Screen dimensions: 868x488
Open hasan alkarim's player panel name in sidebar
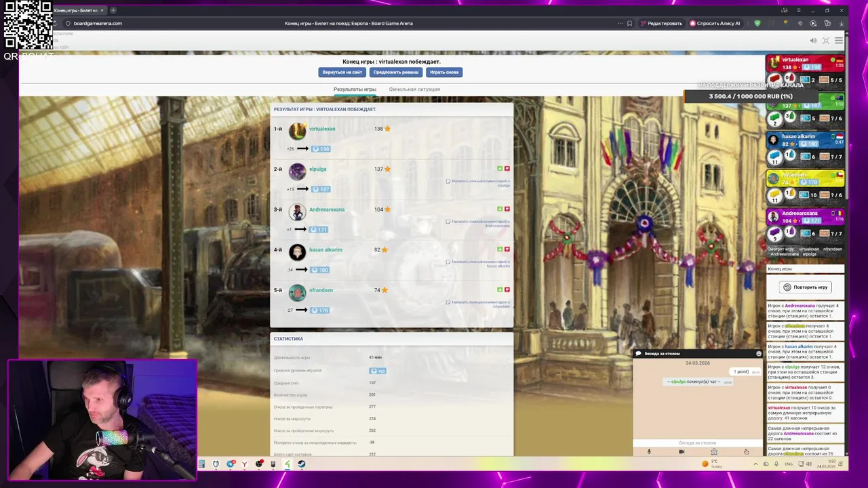point(798,136)
